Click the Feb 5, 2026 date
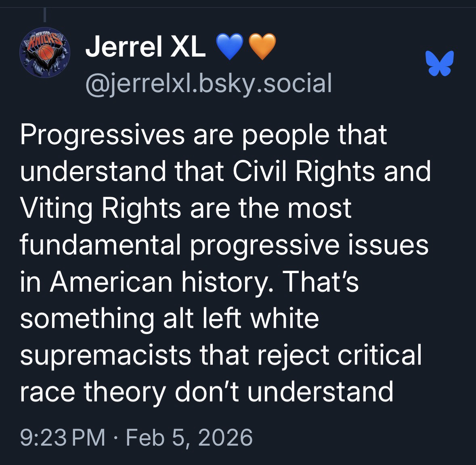The image size is (476, 465). 189,437
